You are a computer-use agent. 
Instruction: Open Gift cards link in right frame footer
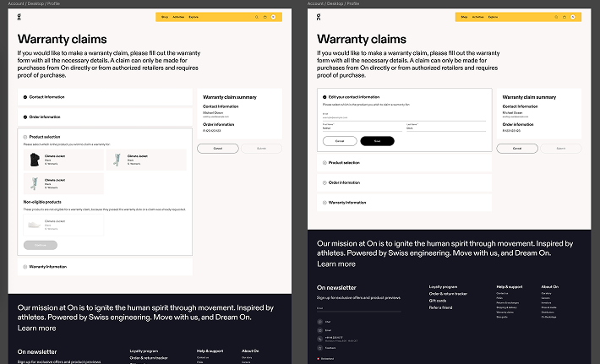(x=438, y=301)
